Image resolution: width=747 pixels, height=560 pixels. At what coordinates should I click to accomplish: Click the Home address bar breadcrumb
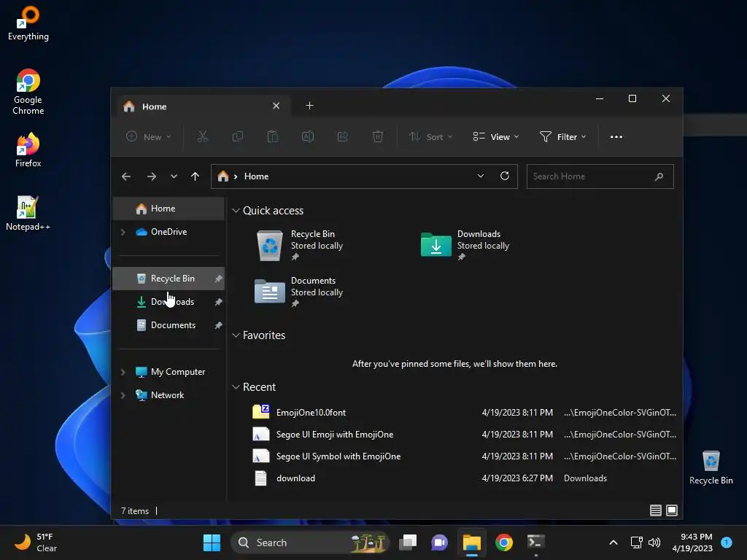[256, 176]
